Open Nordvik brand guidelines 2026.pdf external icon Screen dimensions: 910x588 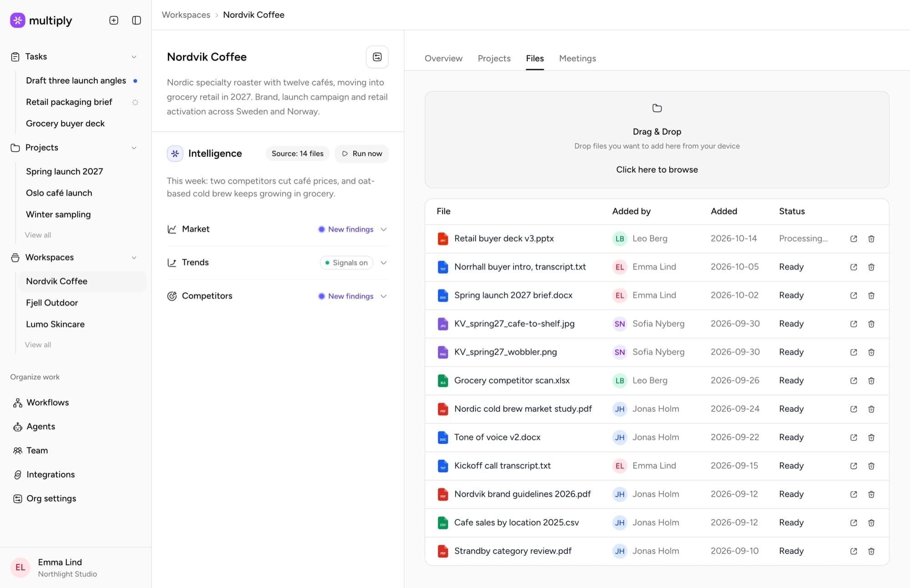click(x=854, y=494)
